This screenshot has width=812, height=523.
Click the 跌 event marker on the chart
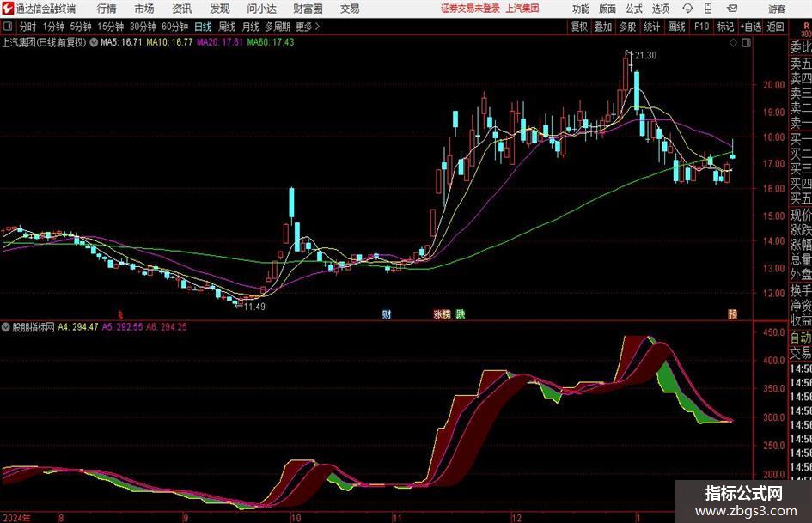(461, 314)
